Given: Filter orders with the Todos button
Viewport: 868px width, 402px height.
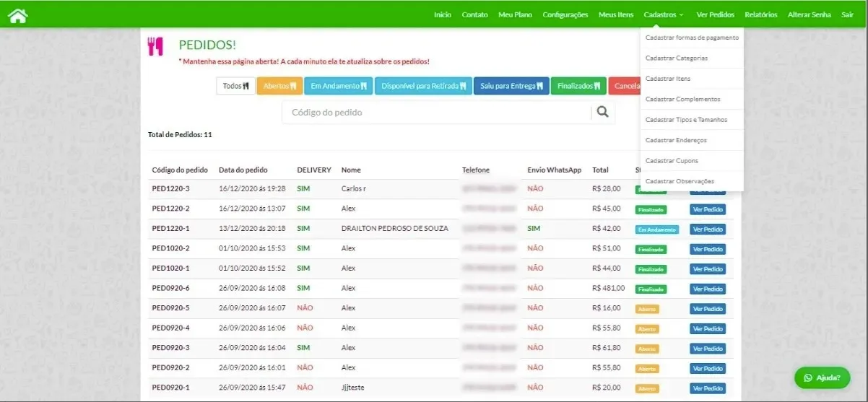Looking at the screenshot, I should pos(235,86).
